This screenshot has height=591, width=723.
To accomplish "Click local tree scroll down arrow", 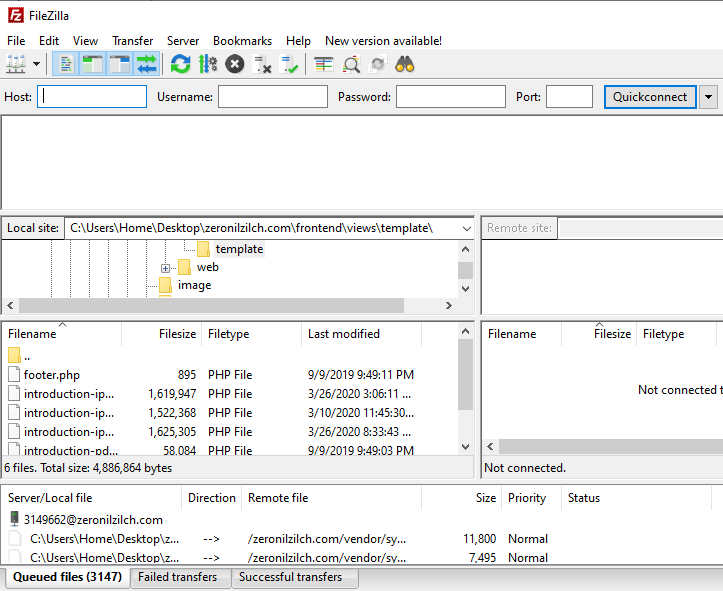I will point(466,289).
